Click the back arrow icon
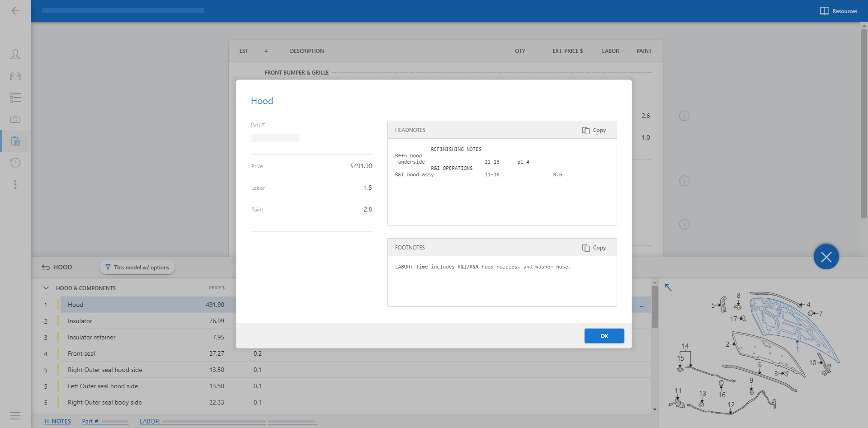The width and height of the screenshot is (868, 428). click(x=15, y=11)
